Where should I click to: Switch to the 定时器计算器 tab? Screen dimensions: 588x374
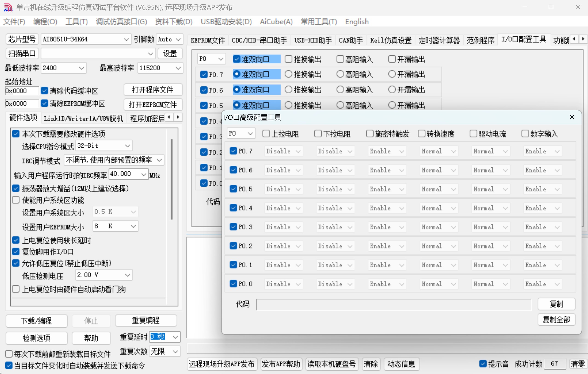[x=439, y=40]
